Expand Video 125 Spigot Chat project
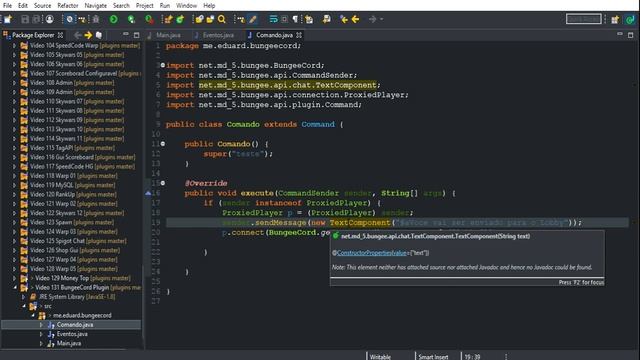Viewport: 640px width, 360px height. [14, 241]
